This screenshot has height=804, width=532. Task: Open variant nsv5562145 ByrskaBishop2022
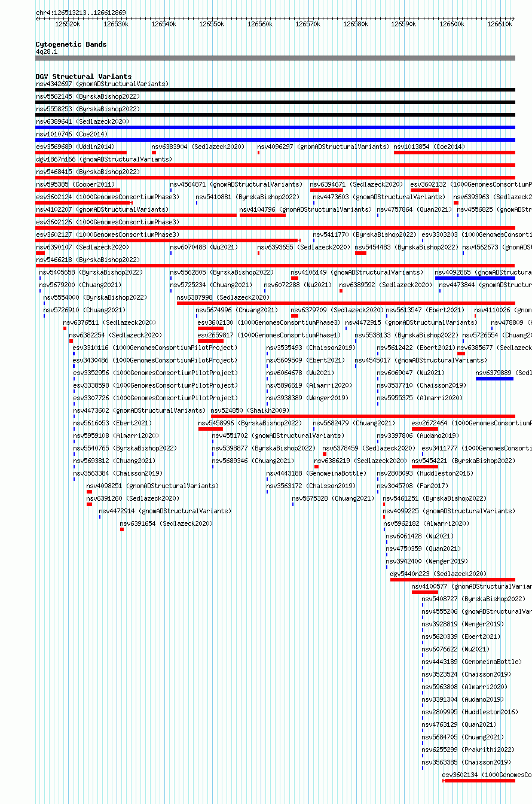click(x=88, y=96)
